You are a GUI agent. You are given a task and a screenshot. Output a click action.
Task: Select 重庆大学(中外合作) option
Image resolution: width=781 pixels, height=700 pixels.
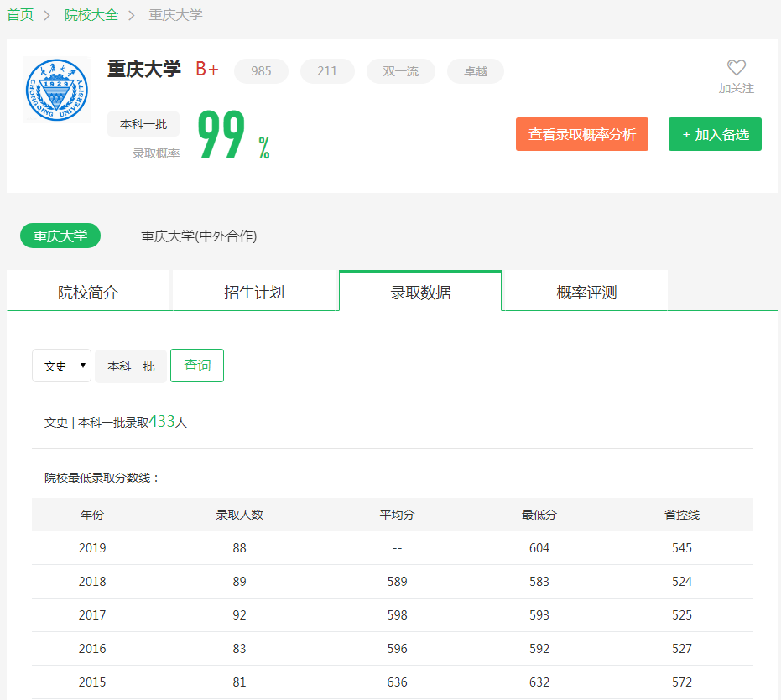tap(199, 236)
